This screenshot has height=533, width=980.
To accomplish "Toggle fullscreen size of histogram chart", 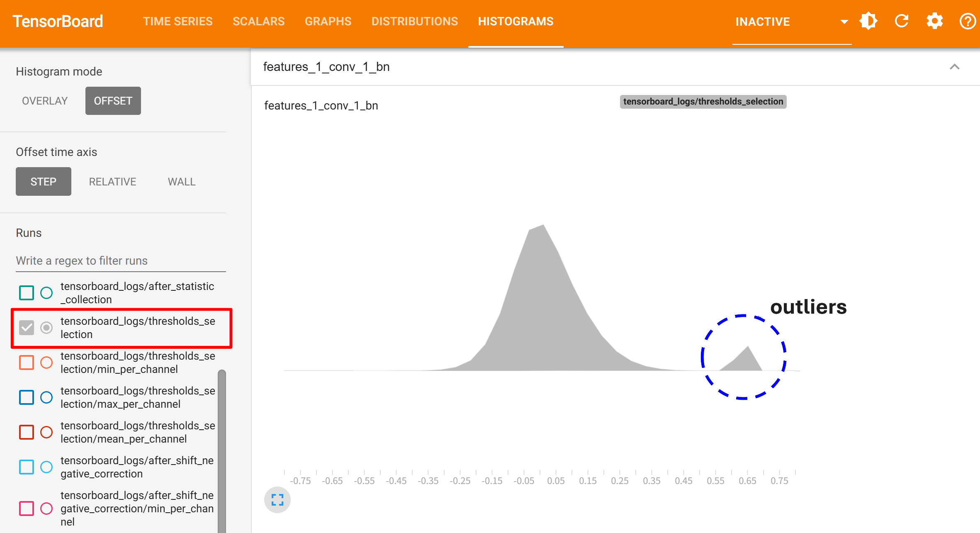I will (277, 500).
